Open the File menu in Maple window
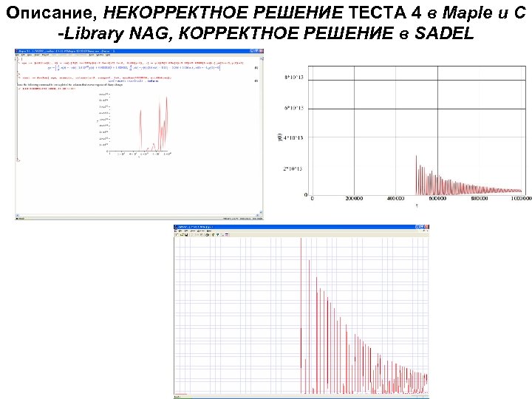 17,55
